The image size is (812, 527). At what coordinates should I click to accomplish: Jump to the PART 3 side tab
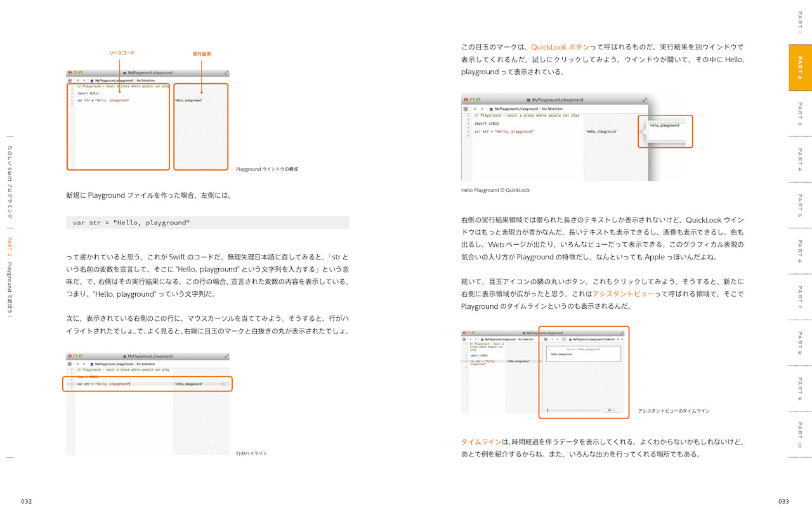point(800,114)
